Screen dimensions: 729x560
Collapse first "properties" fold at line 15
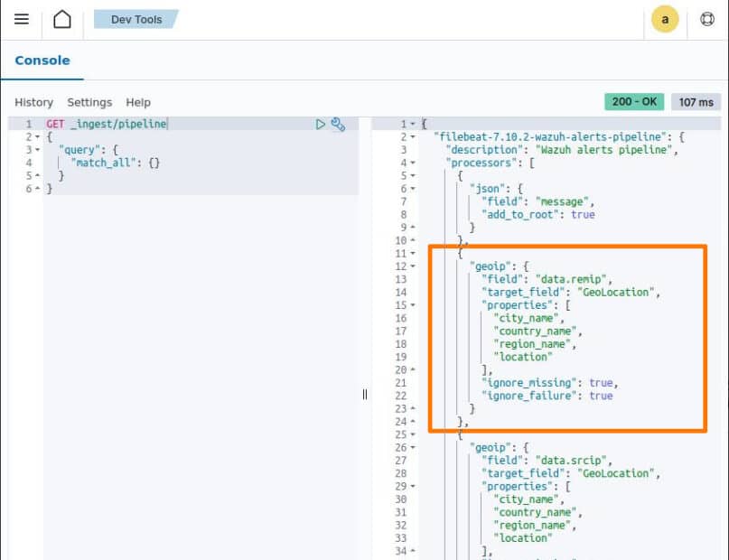[413, 305]
